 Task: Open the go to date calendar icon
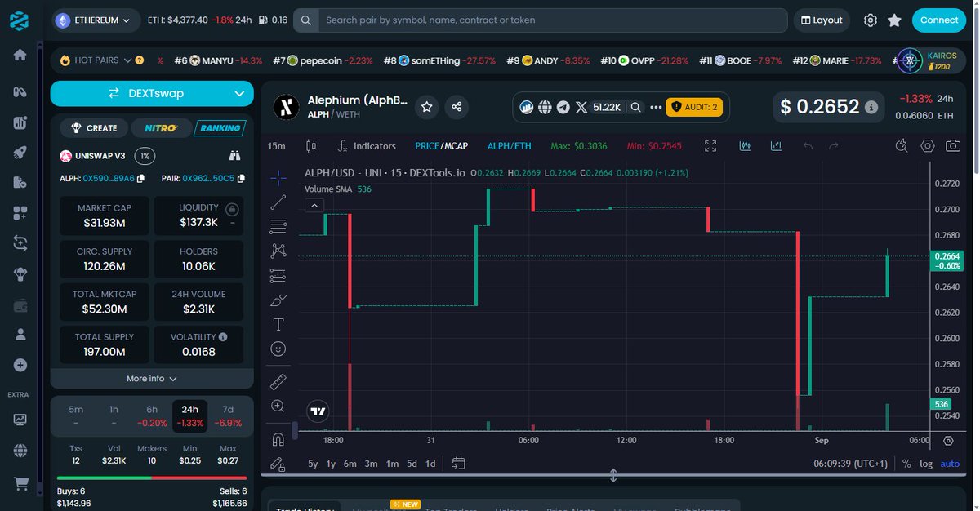tap(459, 464)
